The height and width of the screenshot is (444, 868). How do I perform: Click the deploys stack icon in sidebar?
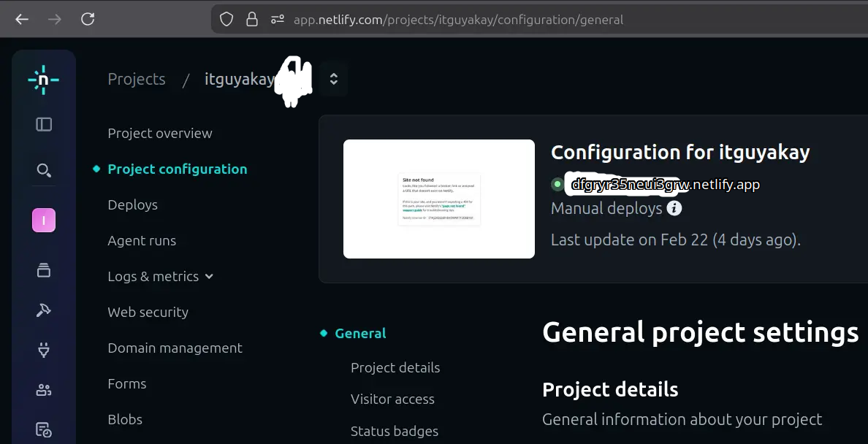pyautogui.click(x=43, y=269)
